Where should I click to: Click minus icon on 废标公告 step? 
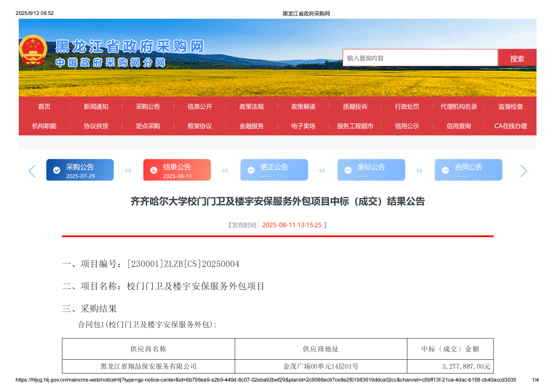click(x=348, y=170)
